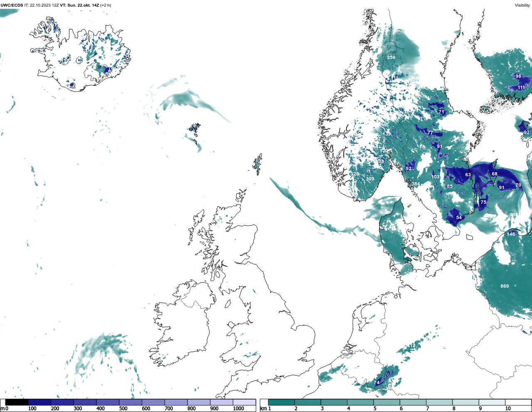Image resolution: width=532 pixels, height=412 pixels.
Task: Select the 500–600 m legend color segment
Action: coord(131,402)
